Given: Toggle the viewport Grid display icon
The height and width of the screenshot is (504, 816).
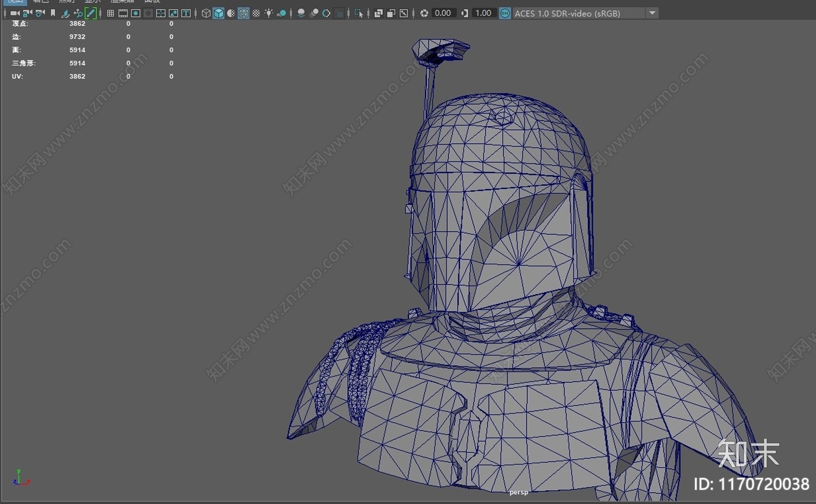Looking at the screenshot, I should 110,13.
